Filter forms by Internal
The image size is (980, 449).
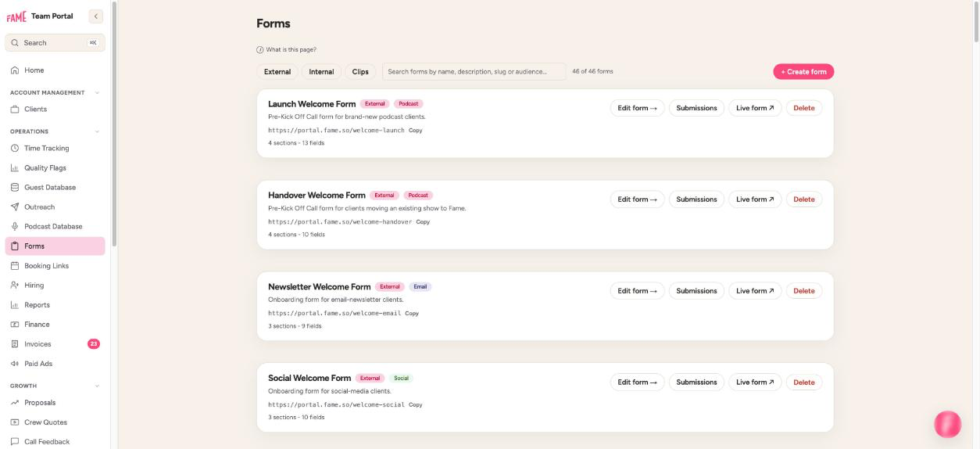pyautogui.click(x=321, y=72)
